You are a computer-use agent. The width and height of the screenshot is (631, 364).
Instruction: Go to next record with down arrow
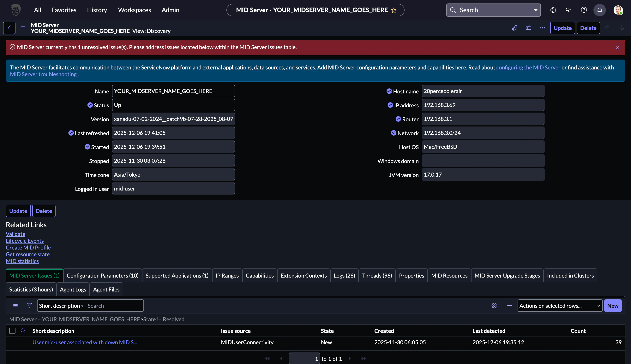coord(622,28)
